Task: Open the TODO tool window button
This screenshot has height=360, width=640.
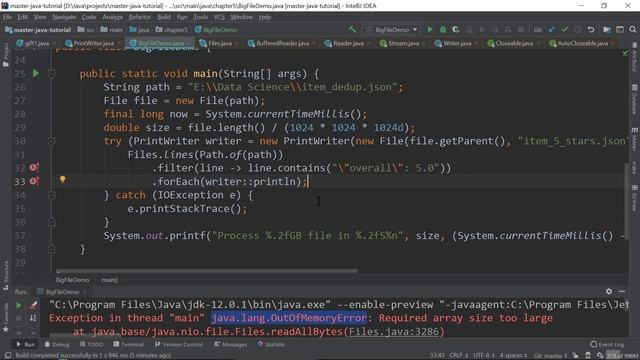Action: tap(90, 344)
